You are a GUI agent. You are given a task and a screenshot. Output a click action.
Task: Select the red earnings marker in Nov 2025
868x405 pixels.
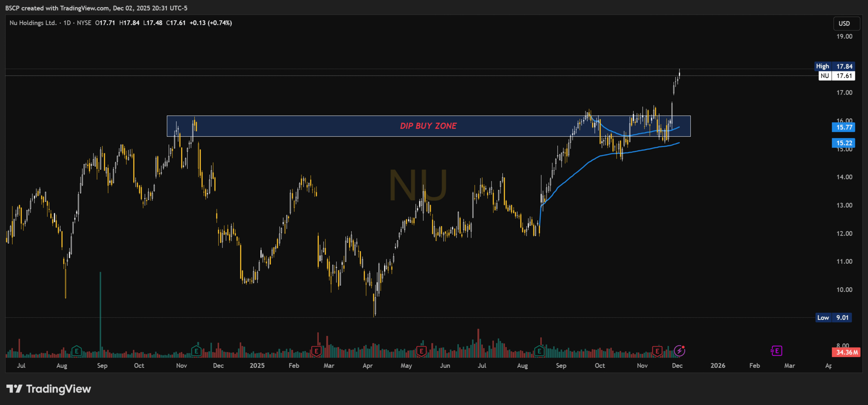pos(657,351)
